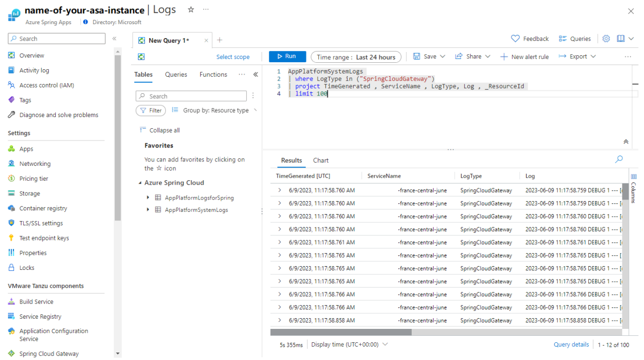644x360 pixels.
Task: Open Build Service
Action: (x=36, y=302)
